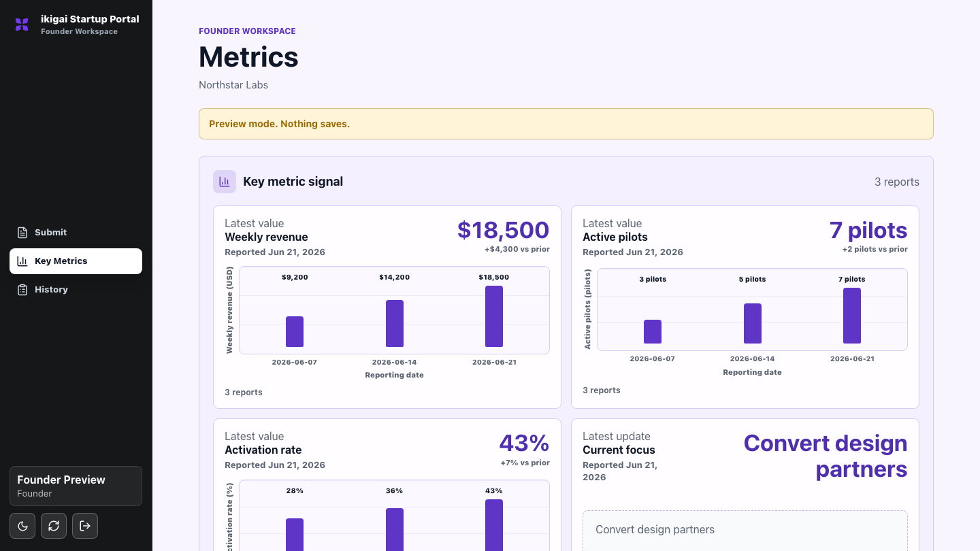Click the 43% activation rate value
The width and height of the screenshot is (980, 551).
click(x=524, y=443)
